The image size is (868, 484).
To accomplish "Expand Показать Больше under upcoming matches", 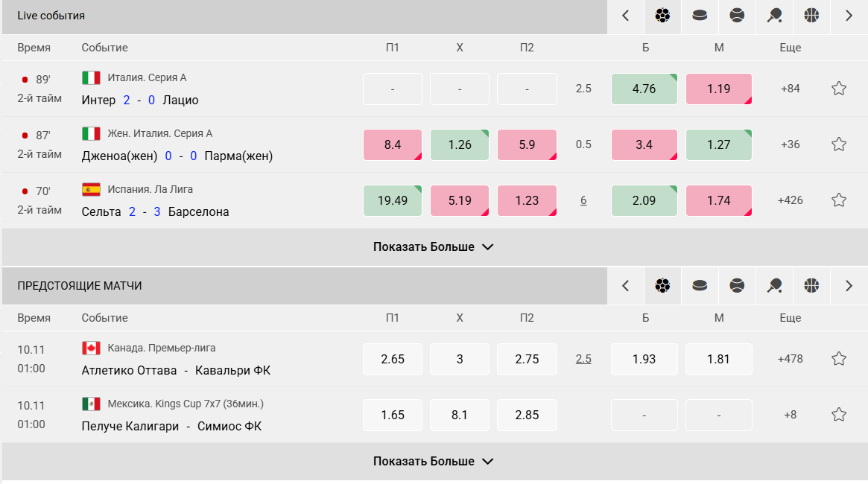I will click(434, 462).
